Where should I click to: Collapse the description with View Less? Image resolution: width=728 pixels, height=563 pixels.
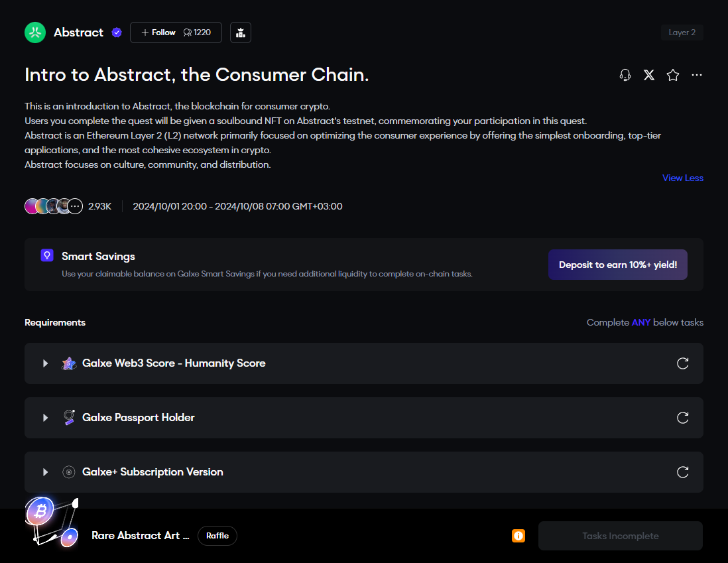click(x=682, y=178)
